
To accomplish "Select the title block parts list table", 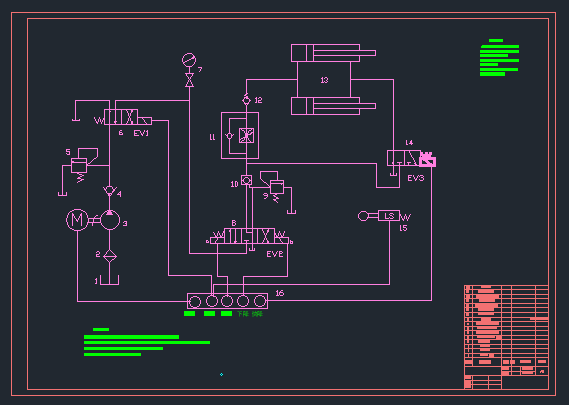I will [x=506, y=337].
